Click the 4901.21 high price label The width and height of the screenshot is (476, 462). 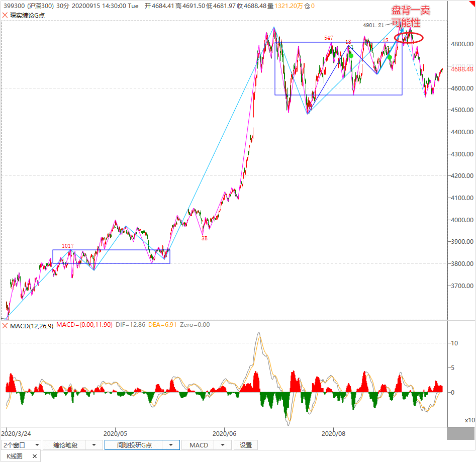coord(374,25)
